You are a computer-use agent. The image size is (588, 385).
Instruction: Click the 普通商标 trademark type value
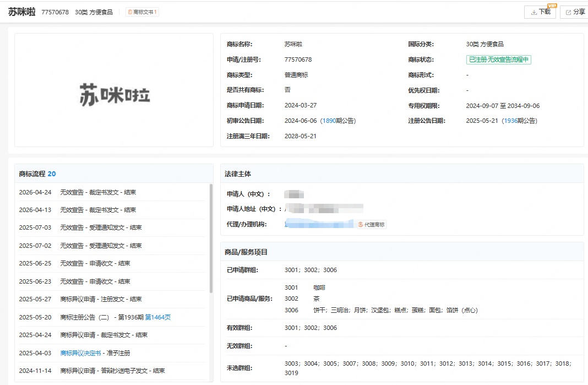click(296, 75)
